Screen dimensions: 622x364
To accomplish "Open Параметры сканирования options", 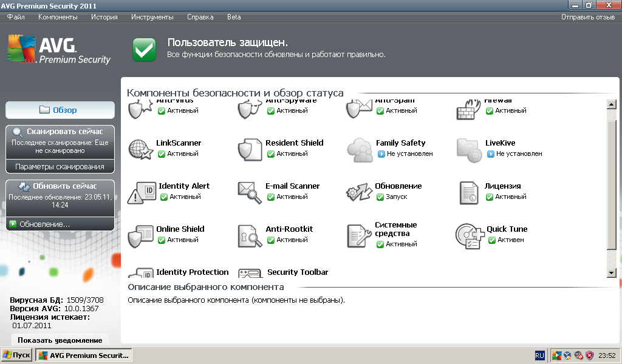I will click(x=60, y=167).
